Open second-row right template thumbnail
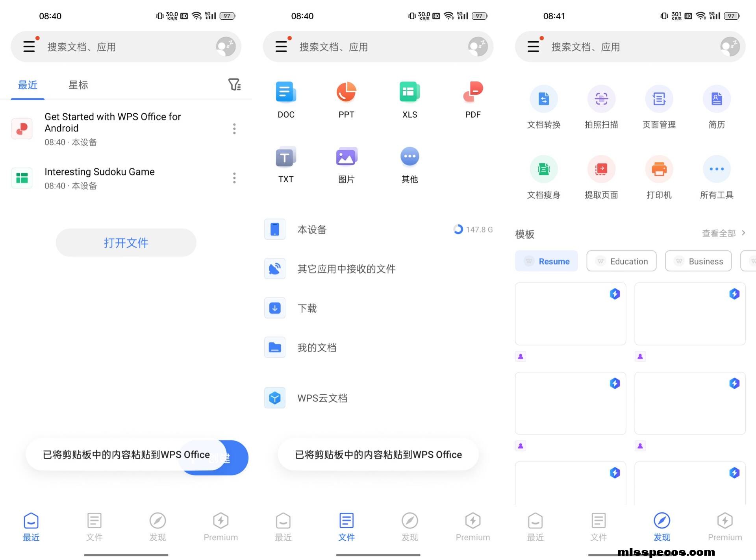Screen dimensions: 756x560 (x=690, y=403)
